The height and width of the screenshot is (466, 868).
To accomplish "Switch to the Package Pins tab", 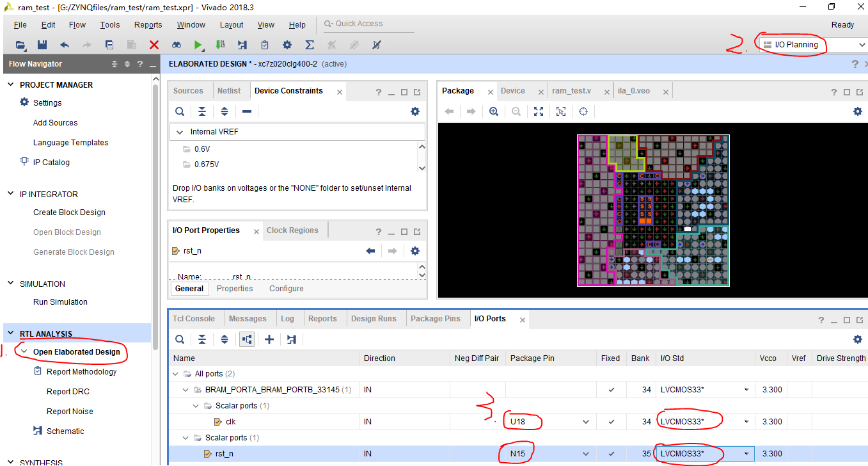I will click(436, 319).
